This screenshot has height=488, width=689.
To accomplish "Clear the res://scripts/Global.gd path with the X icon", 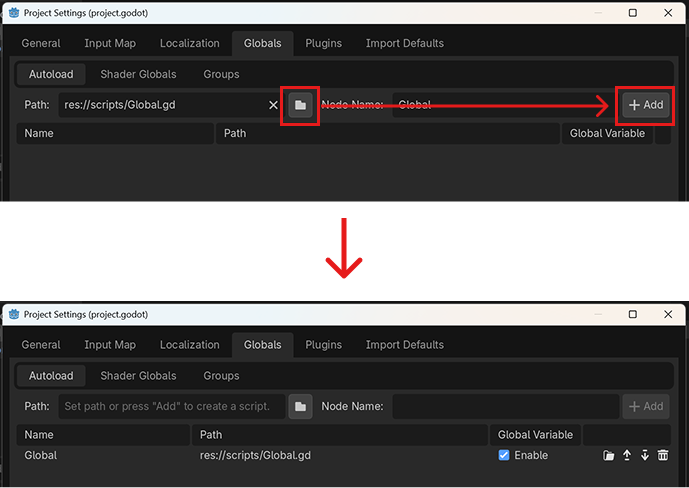I will coord(273,105).
